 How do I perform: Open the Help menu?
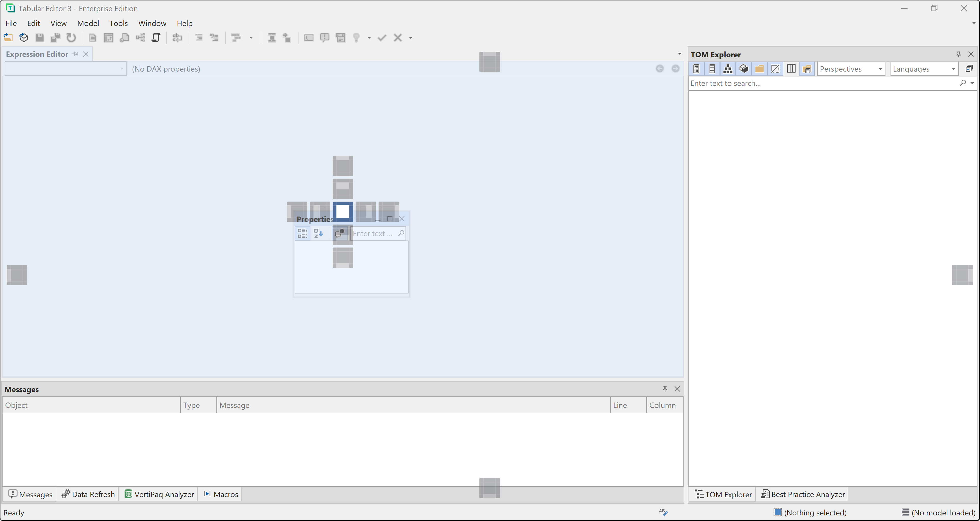(x=185, y=23)
